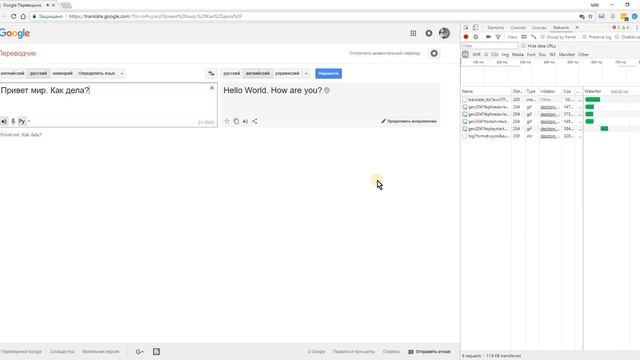Open the Sources tab
This screenshot has height=360, width=640.
click(x=539, y=27)
